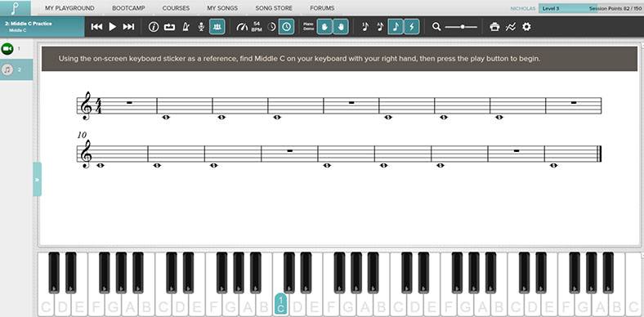Image resolution: width=644 pixels, height=317 pixels.
Task: Click the speedometer tempo icon
Action: (x=243, y=27)
